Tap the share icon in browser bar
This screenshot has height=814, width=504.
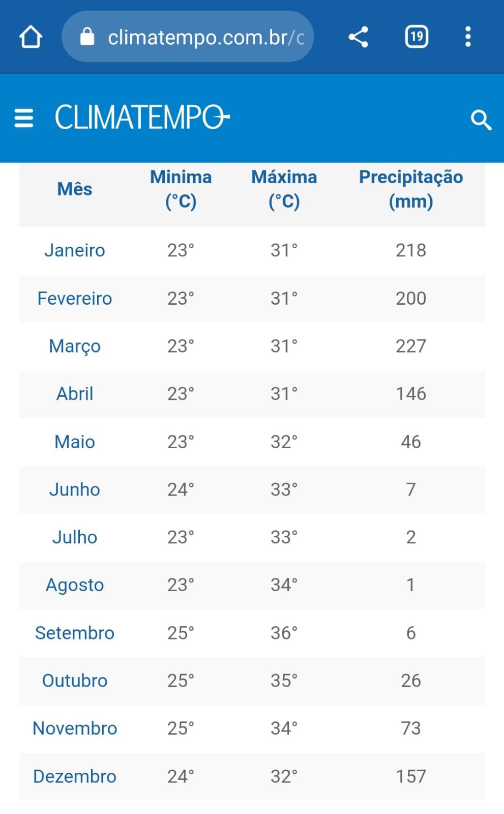pyautogui.click(x=359, y=37)
